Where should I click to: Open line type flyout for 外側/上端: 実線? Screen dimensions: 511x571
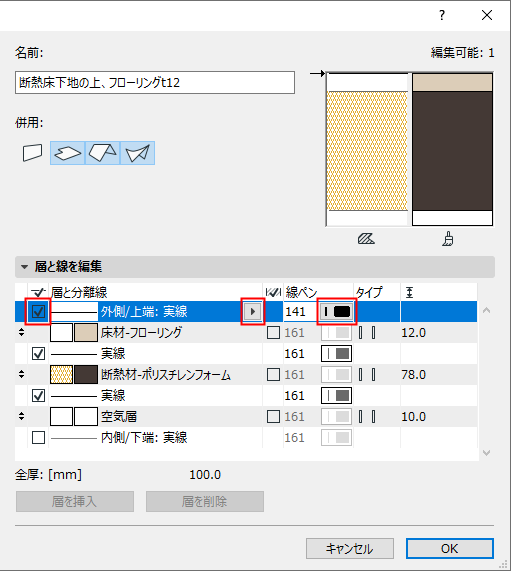tap(252, 311)
